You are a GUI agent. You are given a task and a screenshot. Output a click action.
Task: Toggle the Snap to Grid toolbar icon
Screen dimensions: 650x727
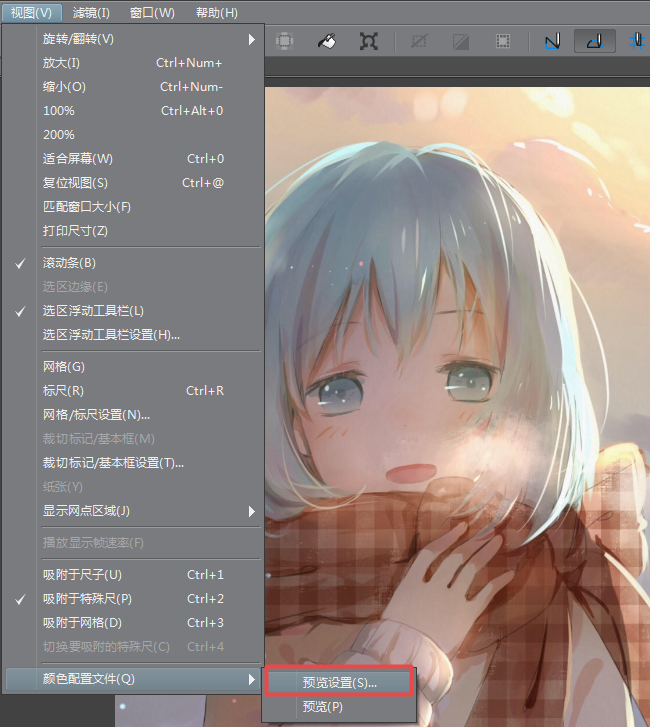point(637,41)
